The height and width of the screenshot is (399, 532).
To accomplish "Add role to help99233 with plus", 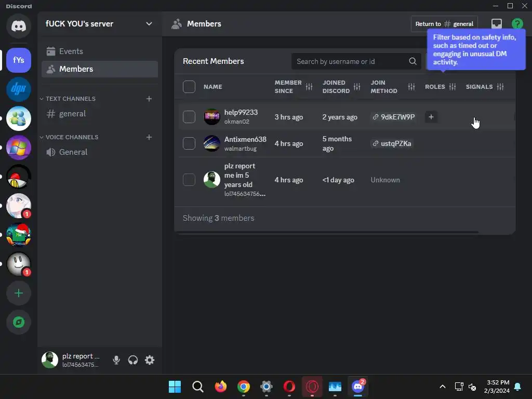I will coord(431,117).
